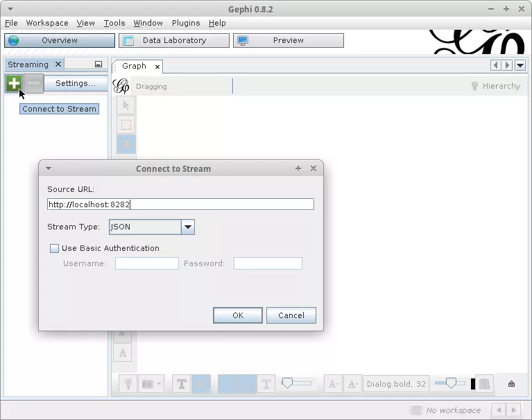The width and height of the screenshot is (532, 420).
Task: Open the Window menu
Action: click(x=148, y=23)
